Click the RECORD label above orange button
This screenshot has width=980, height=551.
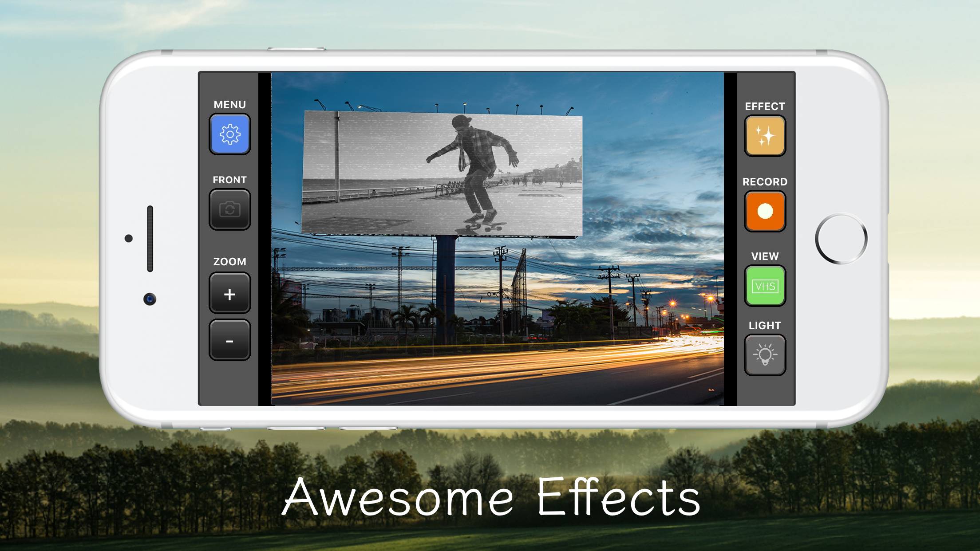pos(765,182)
